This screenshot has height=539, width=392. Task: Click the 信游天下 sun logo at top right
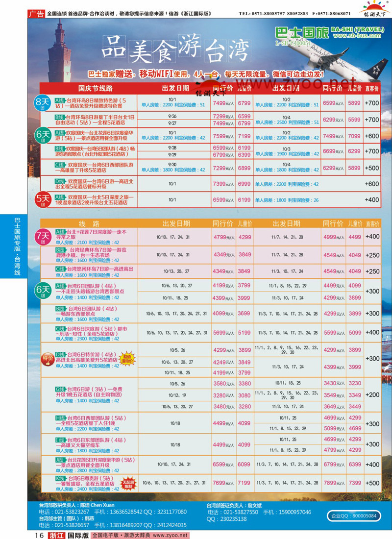pyautogui.click(x=375, y=9)
